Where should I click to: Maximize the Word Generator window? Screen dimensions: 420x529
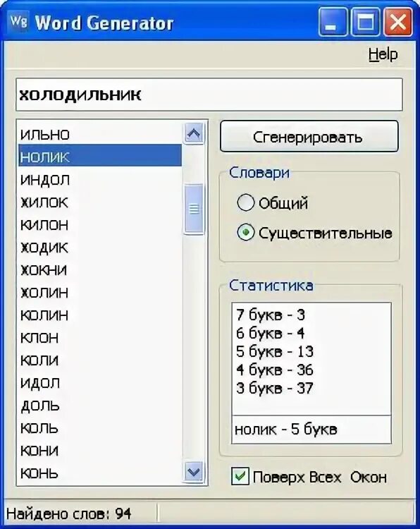pos(365,23)
